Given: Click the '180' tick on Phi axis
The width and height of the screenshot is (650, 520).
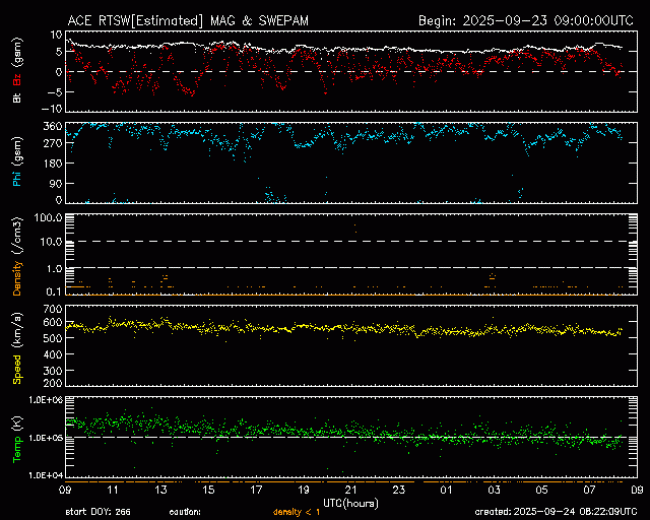Looking at the screenshot, I should pos(53,163).
